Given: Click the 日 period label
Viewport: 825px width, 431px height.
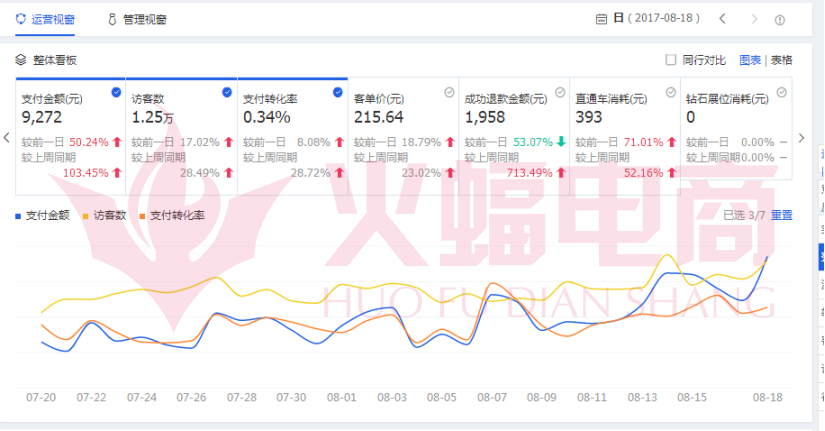Looking at the screenshot, I should click(x=619, y=18).
